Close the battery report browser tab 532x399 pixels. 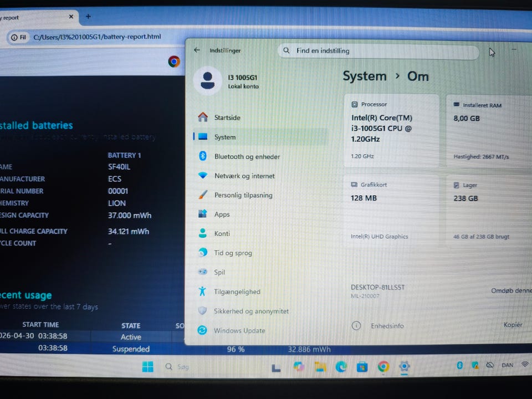click(x=71, y=16)
